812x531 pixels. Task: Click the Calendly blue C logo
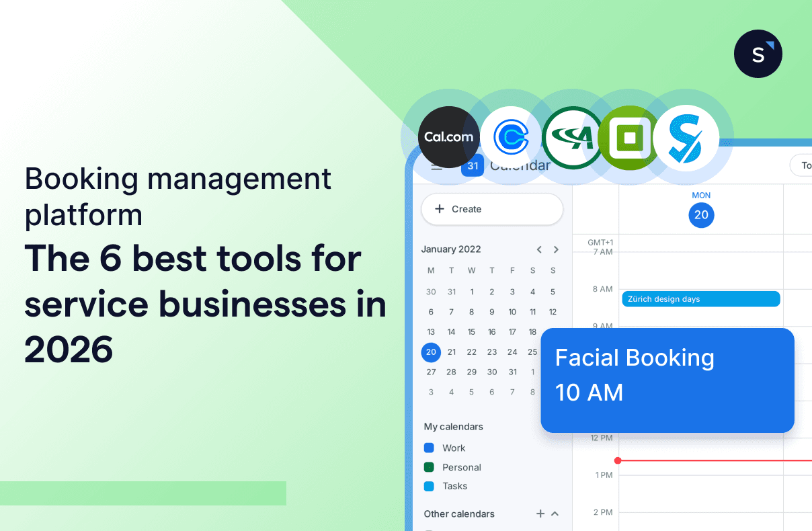511,137
